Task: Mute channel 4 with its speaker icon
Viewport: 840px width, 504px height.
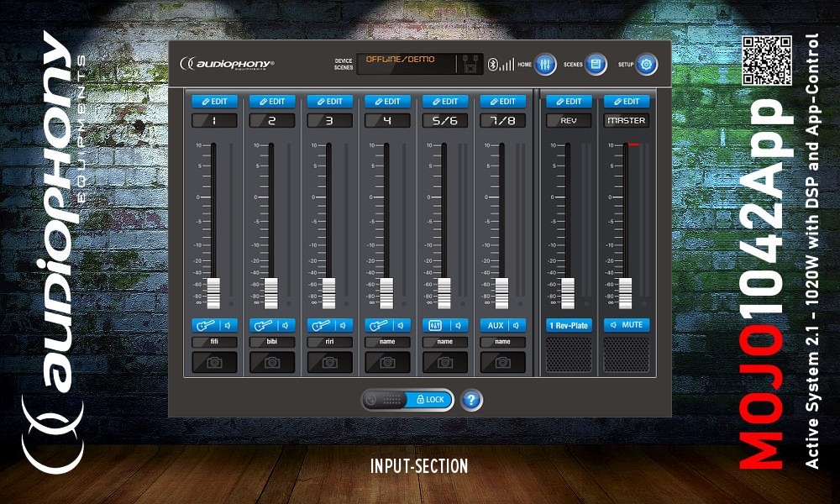Action: (402, 325)
